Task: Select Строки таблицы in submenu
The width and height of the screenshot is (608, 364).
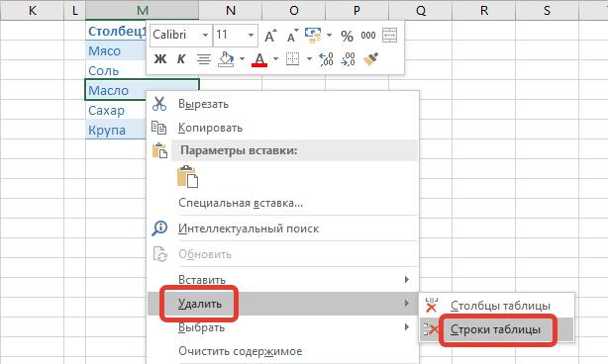Action: (496, 329)
